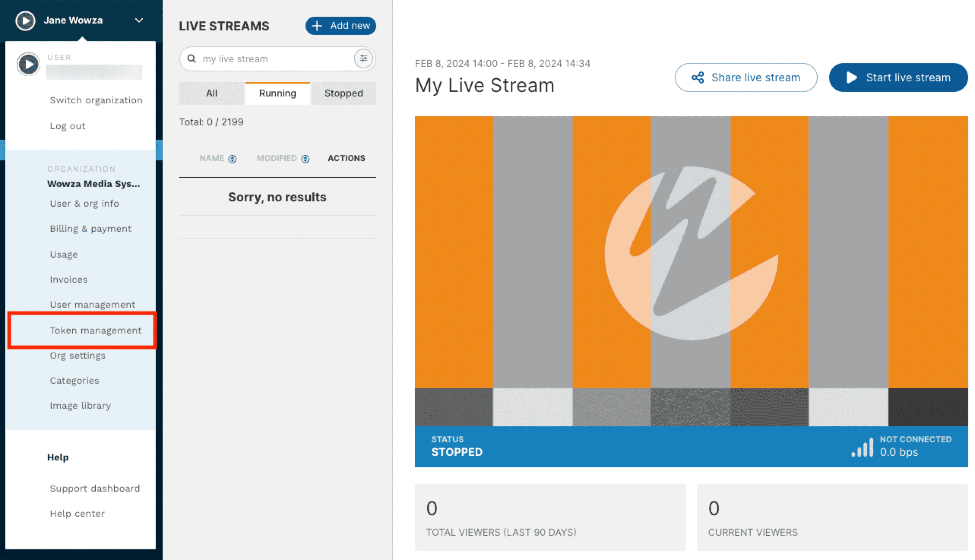Viewport: 975px width, 560px height.
Task: Click the Jane Wowza avatar play icon
Action: (25, 20)
